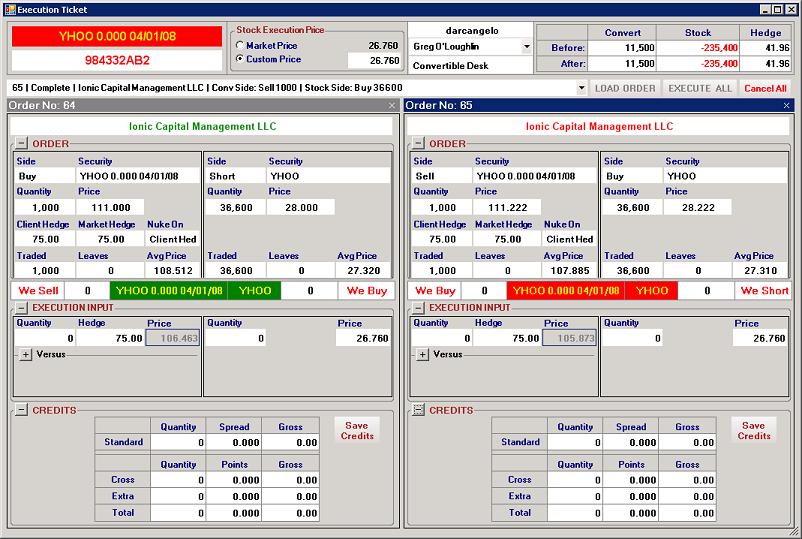Click Avg Price 27.310 in Order 65
The height and width of the screenshot is (539, 802).
pos(760,270)
